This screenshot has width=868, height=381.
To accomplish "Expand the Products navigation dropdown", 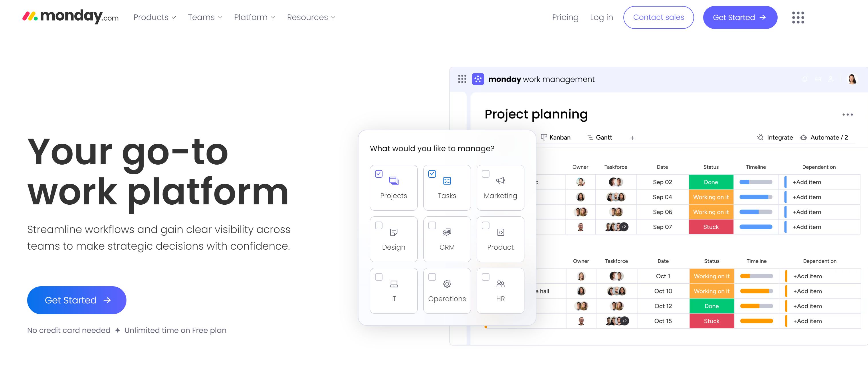I will [x=154, y=17].
